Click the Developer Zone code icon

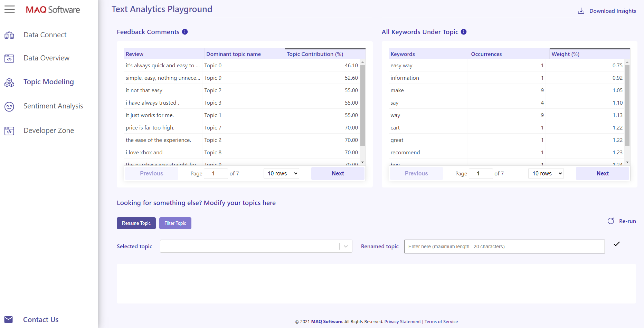pos(9,131)
